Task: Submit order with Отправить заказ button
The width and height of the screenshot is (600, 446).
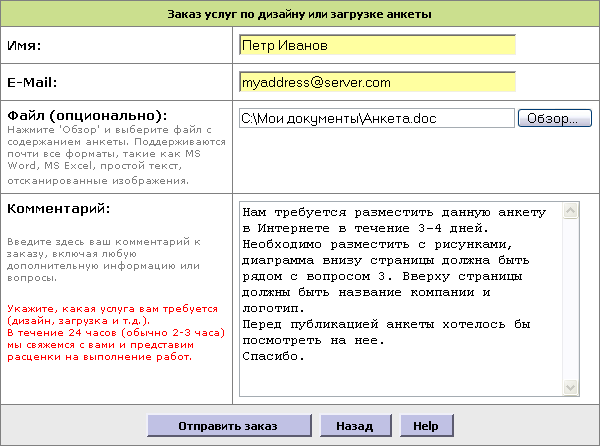Action: coord(229,426)
